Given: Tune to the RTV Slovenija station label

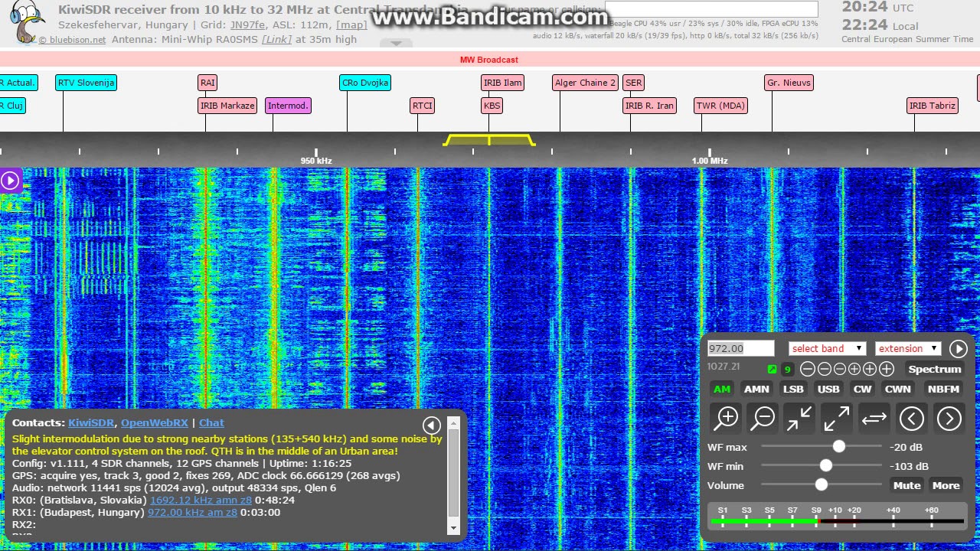Looking at the screenshot, I should (x=86, y=83).
